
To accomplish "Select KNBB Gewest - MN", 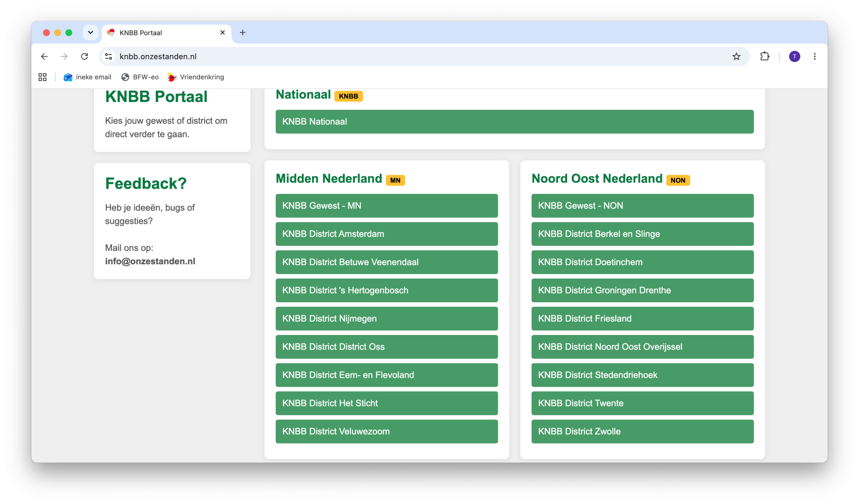I will coord(387,206).
